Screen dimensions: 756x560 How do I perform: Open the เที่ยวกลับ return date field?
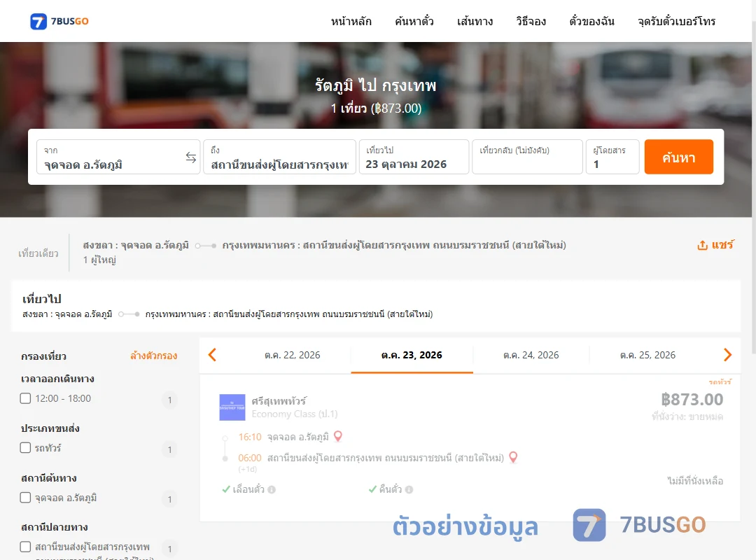528,157
